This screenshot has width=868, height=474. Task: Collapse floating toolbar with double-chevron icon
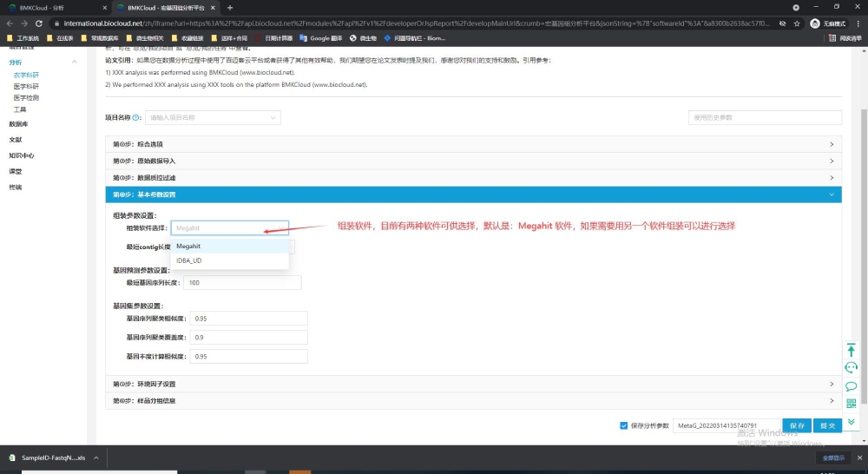coord(851,421)
